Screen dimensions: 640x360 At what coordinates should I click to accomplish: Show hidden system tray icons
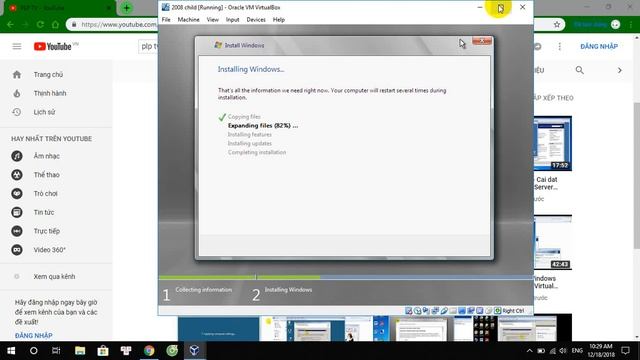pos(529,351)
